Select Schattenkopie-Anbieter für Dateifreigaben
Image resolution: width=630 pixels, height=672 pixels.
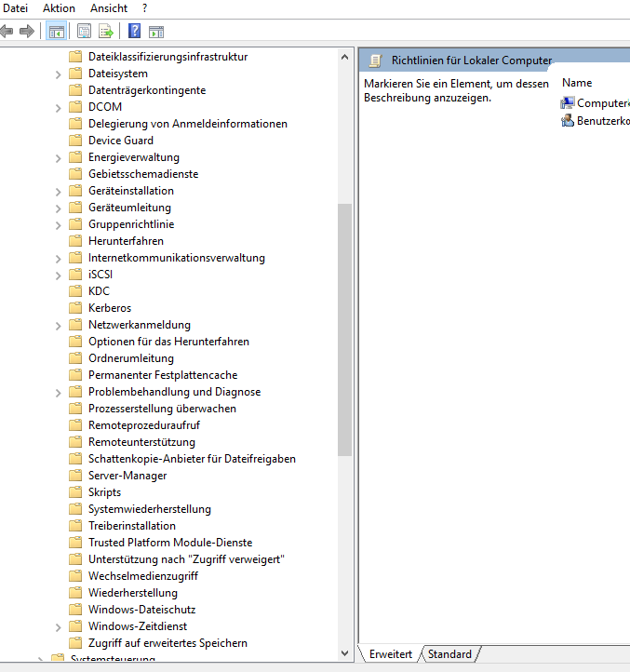(x=192, y=459)
